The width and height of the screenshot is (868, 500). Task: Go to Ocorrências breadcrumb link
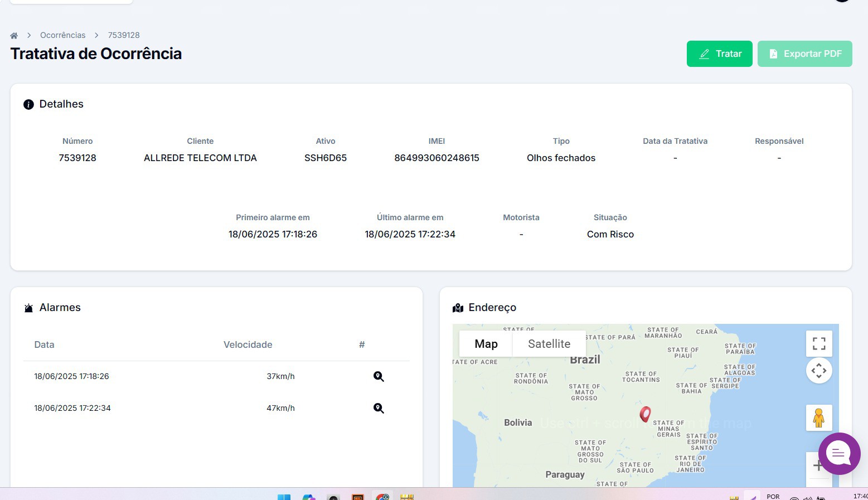tap(62, 35)
